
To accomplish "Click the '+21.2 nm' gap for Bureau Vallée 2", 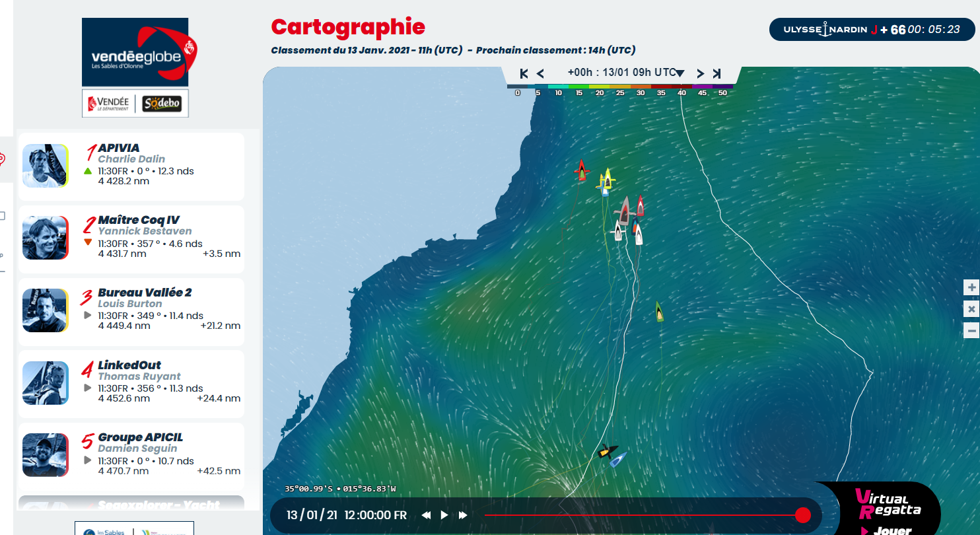I will click(x=220, y=326).
